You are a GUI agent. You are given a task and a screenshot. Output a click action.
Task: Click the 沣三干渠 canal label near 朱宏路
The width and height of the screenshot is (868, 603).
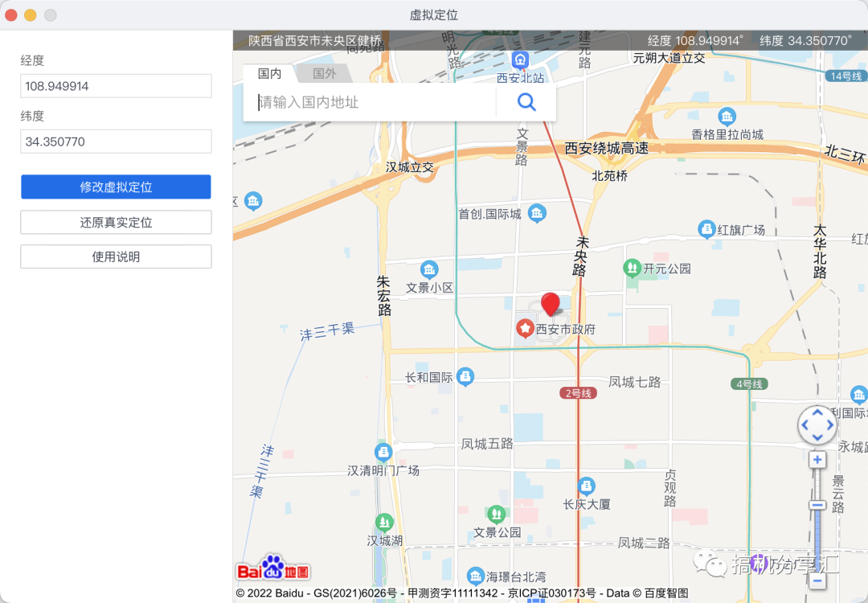click(x=327, y=331)
